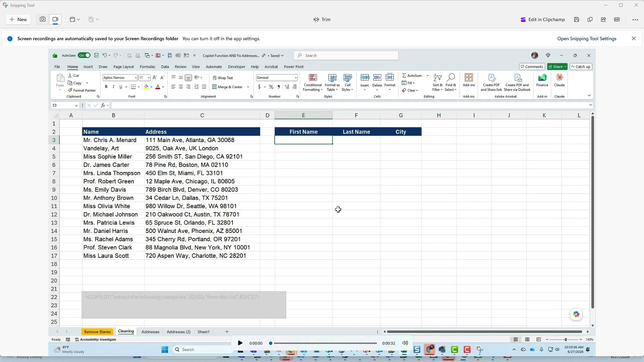Toggle the AutoSave switch
644x362 pixels.
[x=84, y=55]
